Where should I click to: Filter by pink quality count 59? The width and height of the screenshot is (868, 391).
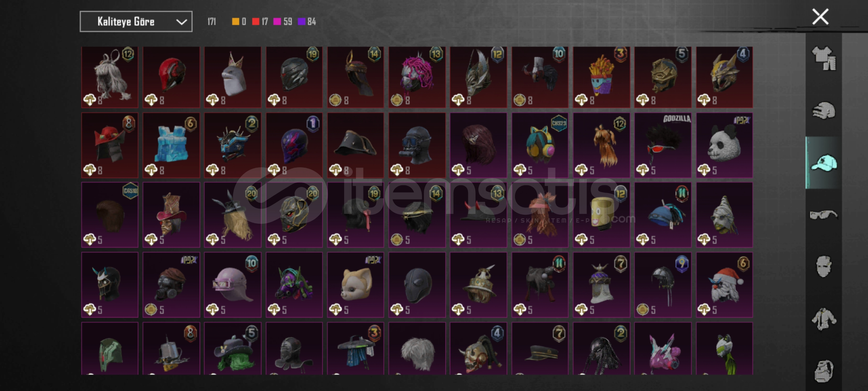(x=283, y=22)
